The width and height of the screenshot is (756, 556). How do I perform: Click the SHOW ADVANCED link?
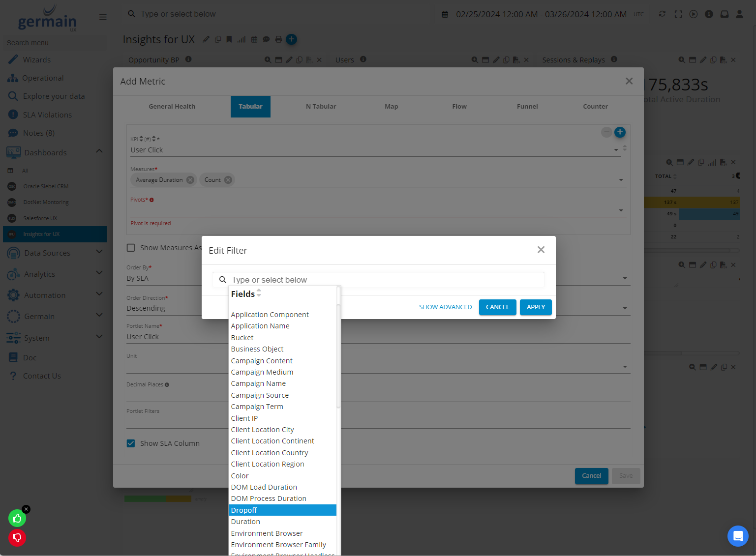(x=445, y=307)
